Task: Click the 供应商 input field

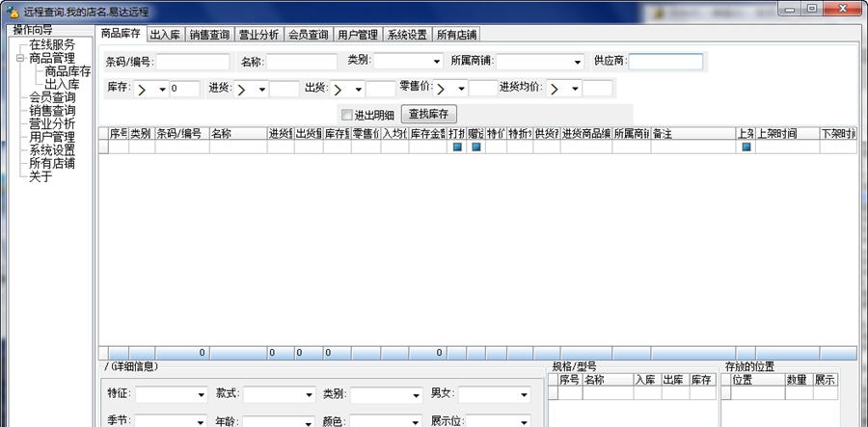Action: 665,62
